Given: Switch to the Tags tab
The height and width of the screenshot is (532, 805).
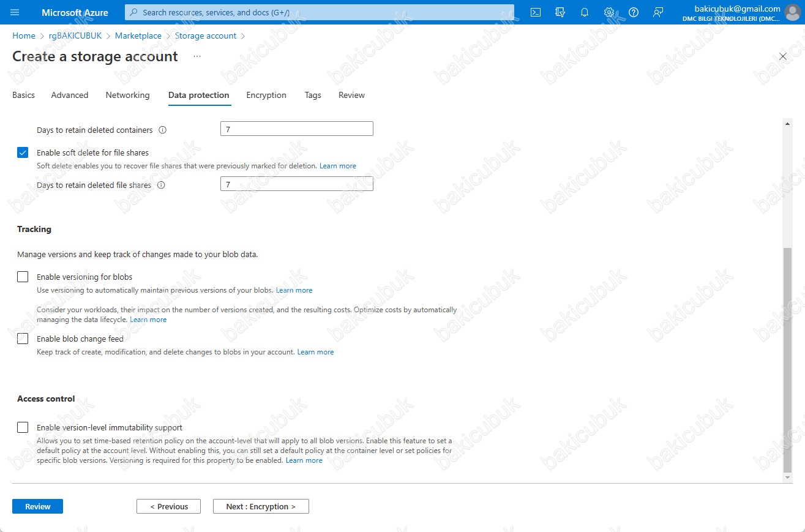Looking at the screenshot, I should point(313,95).
